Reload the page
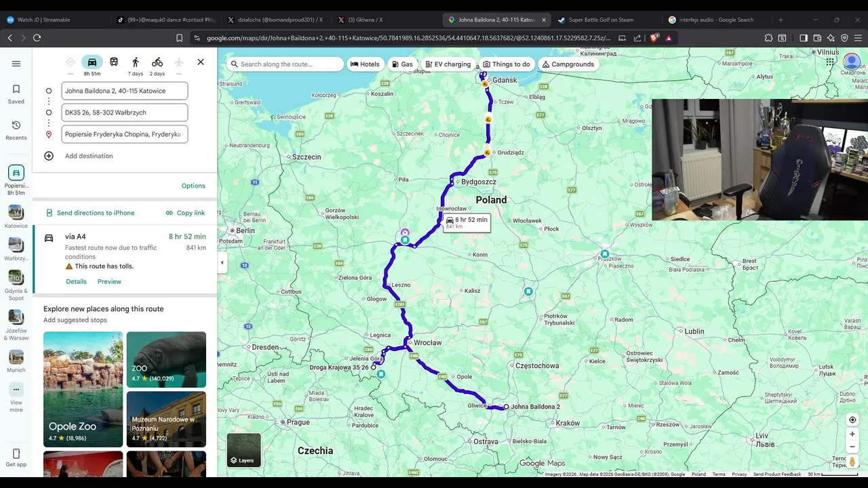868x488 pixels. click(x=37, y=38)
